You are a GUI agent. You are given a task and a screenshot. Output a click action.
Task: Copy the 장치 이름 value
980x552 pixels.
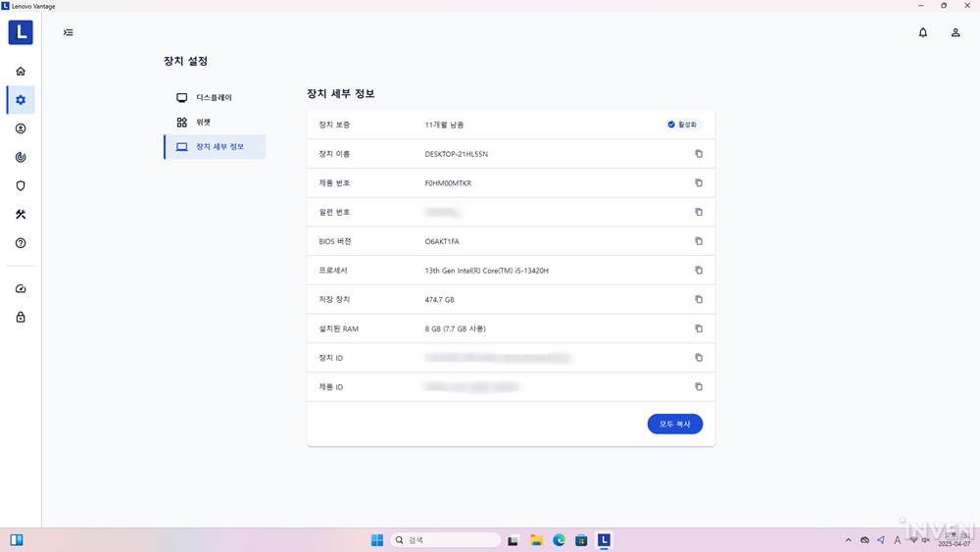point(699,154)
